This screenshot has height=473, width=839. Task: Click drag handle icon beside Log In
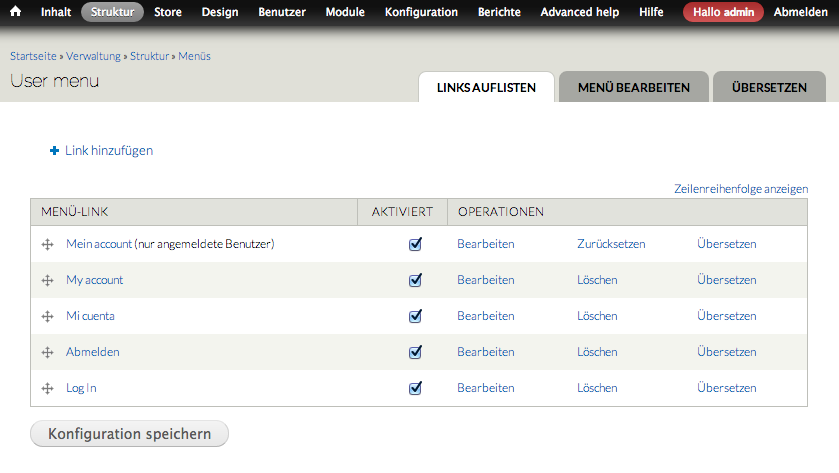[x=47, y=388]
